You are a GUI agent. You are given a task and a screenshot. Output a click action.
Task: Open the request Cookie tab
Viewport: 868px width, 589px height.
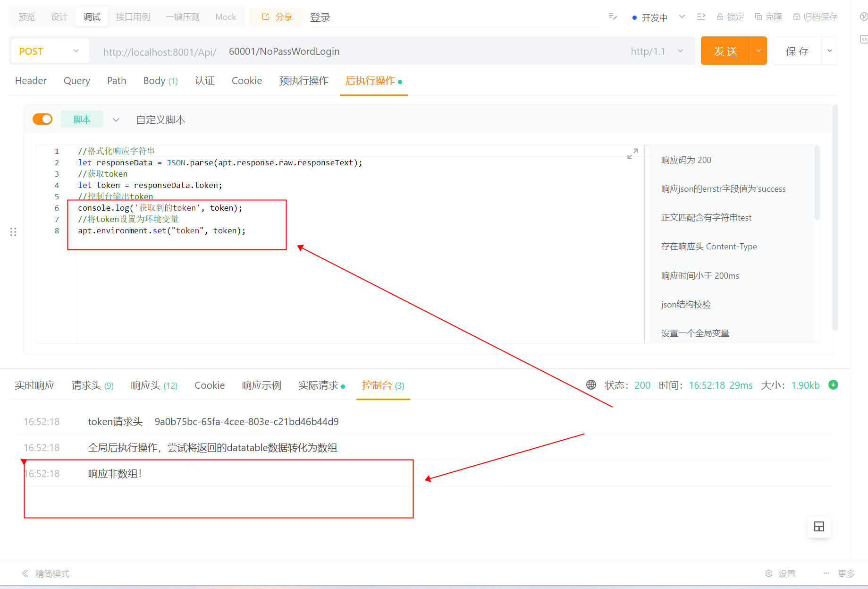(x=247, y=81)
